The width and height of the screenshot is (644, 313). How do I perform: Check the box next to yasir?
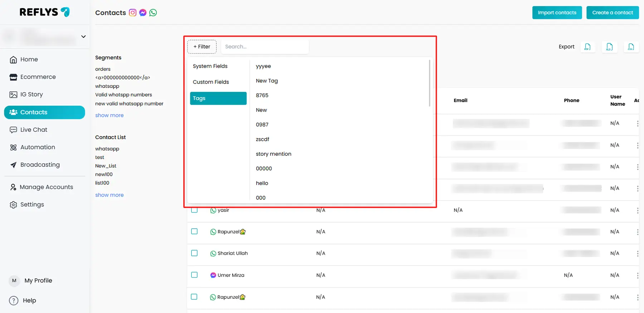[x=194, y=210]
